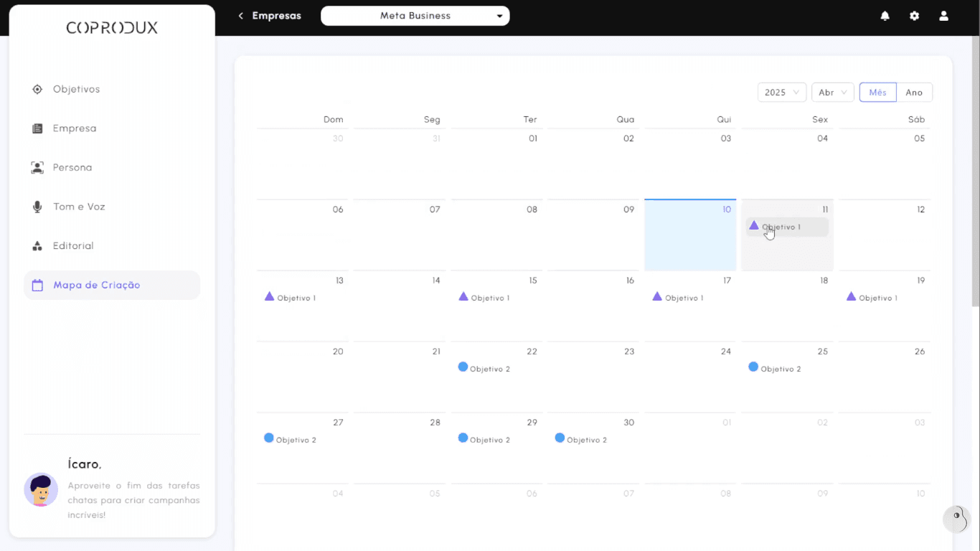Go to Tom e Voz in the sidebar
The height and width of the screenshot is (551, 980).
tap(112, 207)
